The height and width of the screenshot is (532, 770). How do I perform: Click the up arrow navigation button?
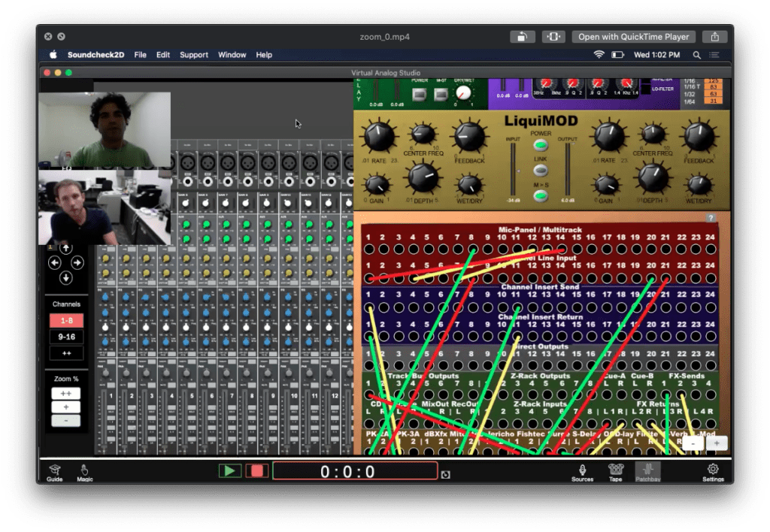click(66, 248)
